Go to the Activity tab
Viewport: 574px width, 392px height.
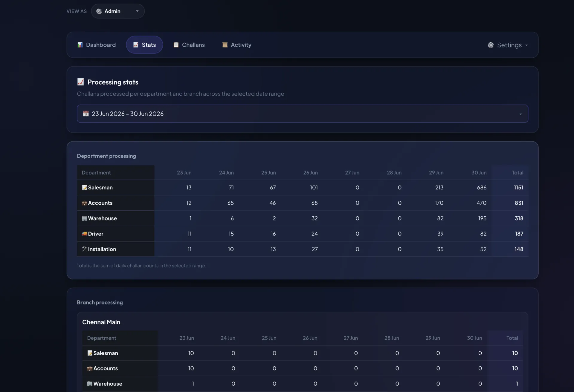[x=236, y=45]
